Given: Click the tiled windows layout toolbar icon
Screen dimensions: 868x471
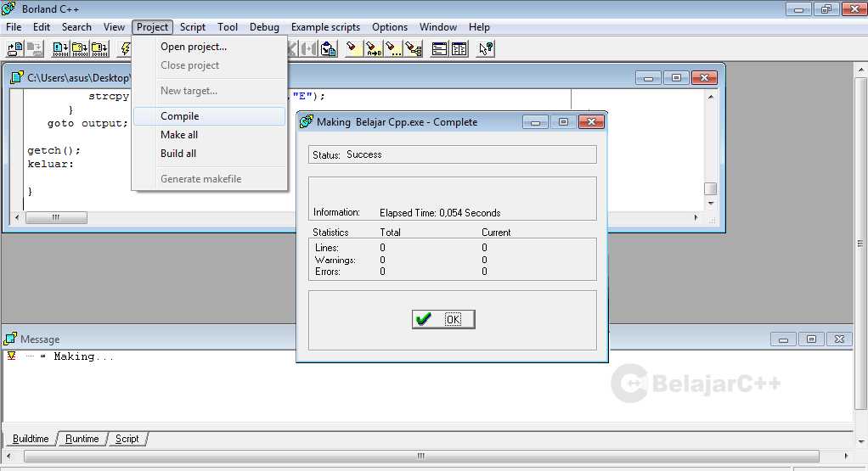Looking at the screenshot, I should click(459, 49).
